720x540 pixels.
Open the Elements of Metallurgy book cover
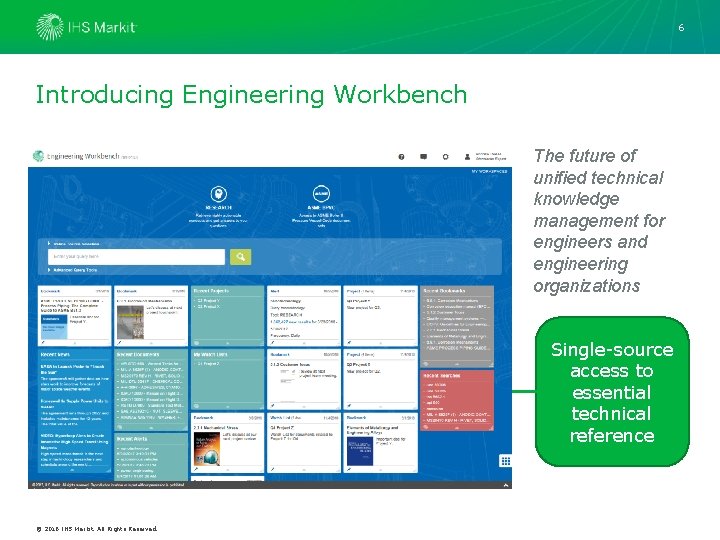click(x=360, y=451)
